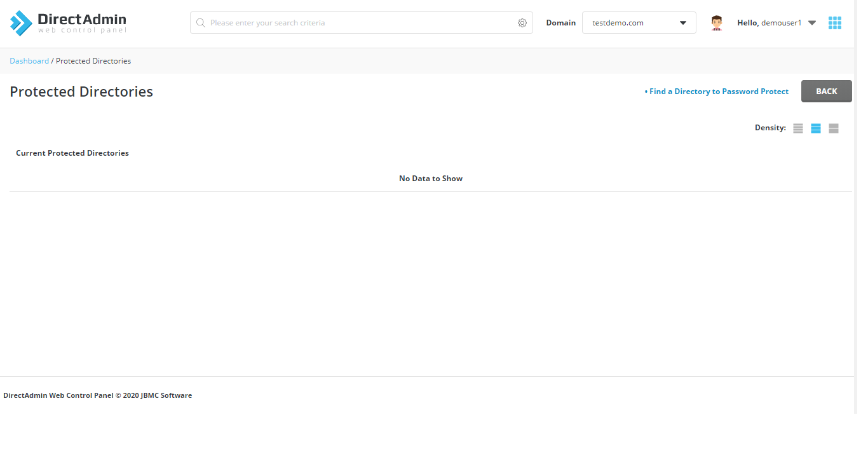Click the Protected Directories page title
Screen dimensions: 868x464
81,92
